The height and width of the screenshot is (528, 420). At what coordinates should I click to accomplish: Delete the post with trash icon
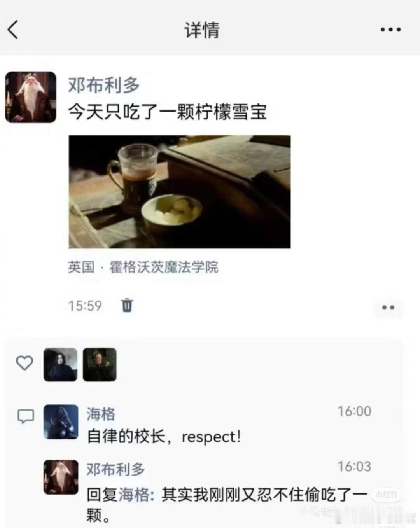[x=127, y=305]
